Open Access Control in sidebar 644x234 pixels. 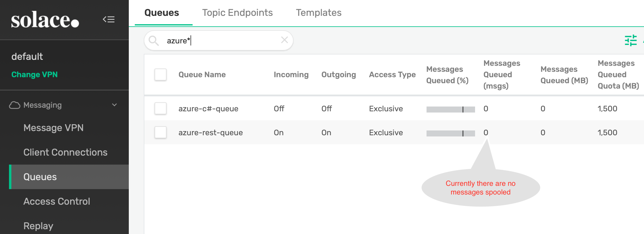pos(57,201)
